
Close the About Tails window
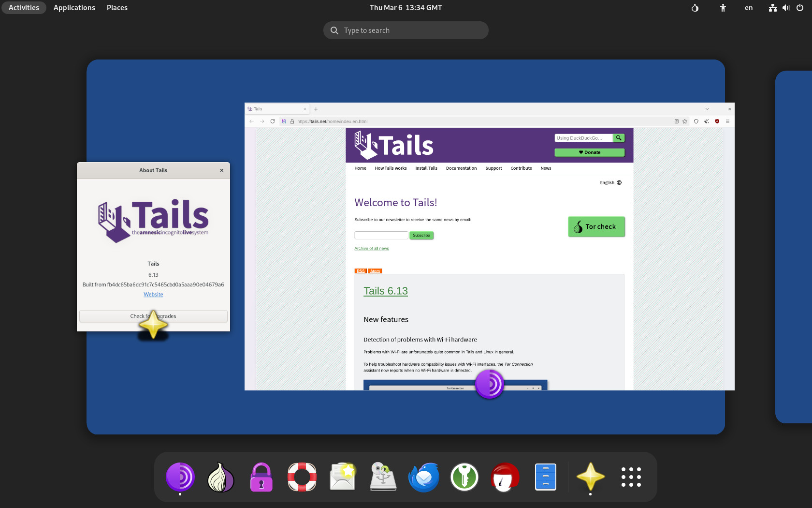(222, 170)
